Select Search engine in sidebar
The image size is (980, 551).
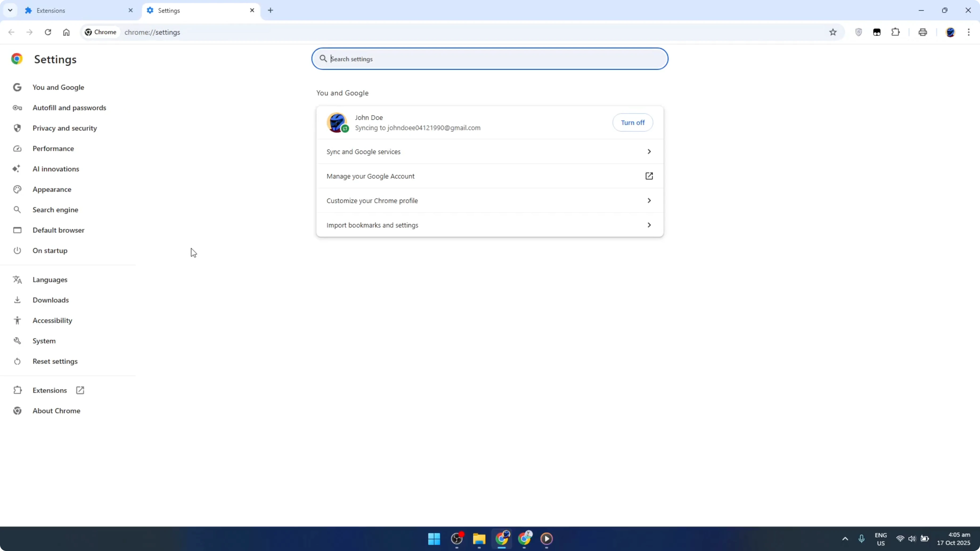(55, 209)
